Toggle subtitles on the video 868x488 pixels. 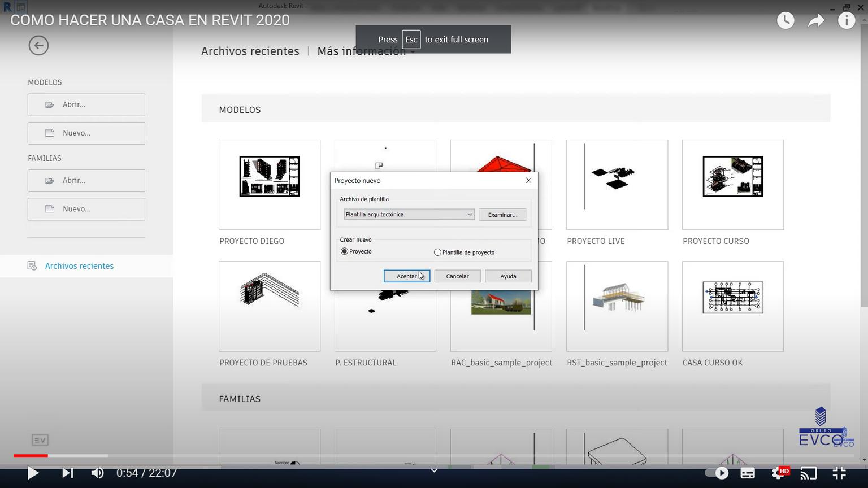coord(748,473)
